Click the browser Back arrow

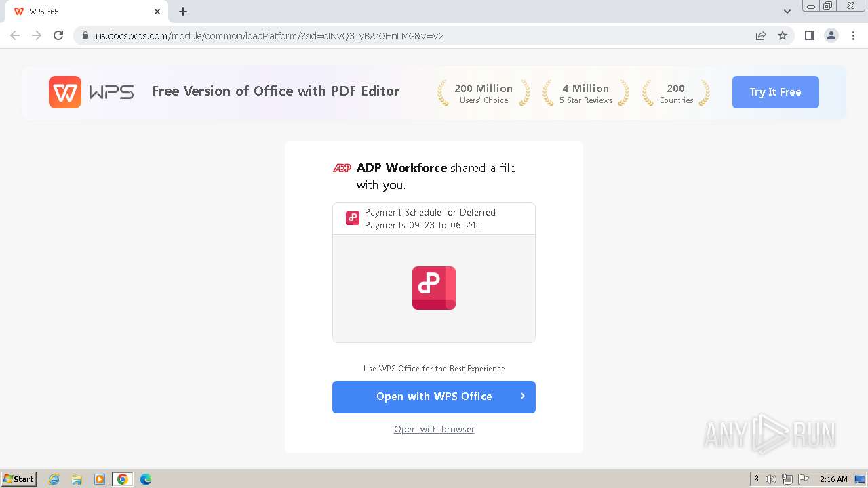pos(15,35)
